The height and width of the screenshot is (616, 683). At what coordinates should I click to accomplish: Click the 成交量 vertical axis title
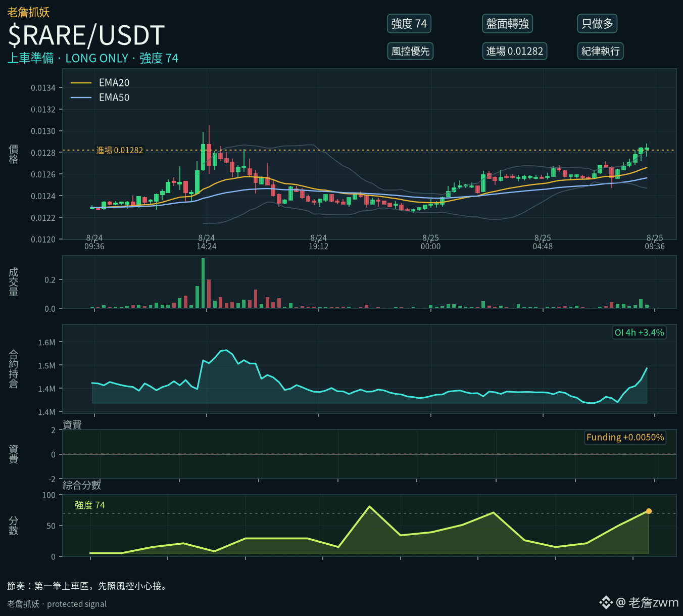(x=14, y=282)
